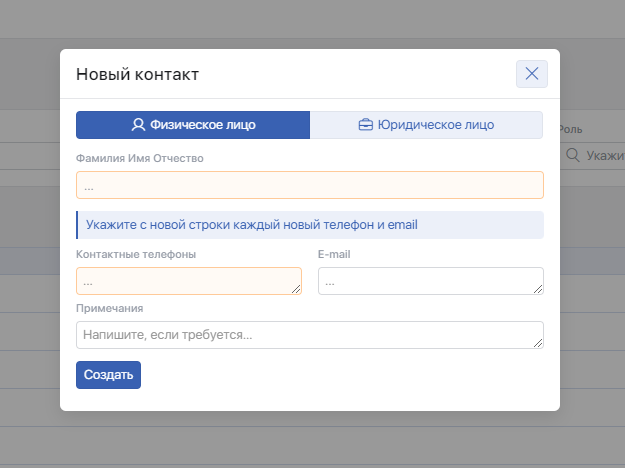625x468 pixels.
Task: Click the Контактные телефоны label
Action: point(136,254)
